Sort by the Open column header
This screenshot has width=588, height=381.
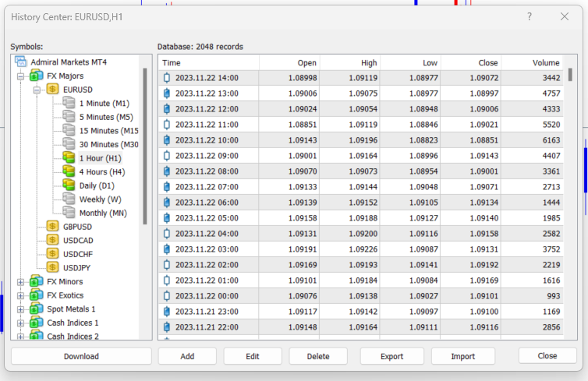click(x=289, y=62)
